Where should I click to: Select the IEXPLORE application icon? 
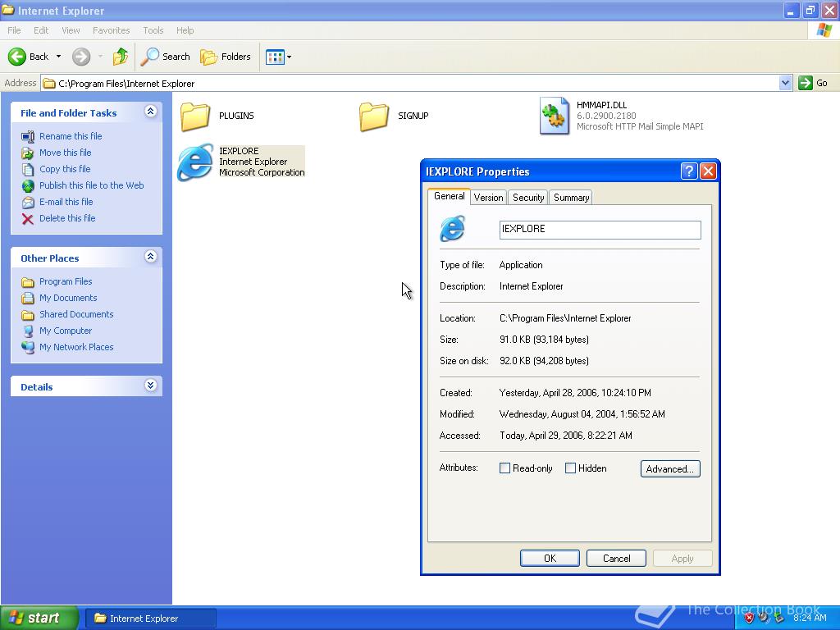(x=195, y=162)
